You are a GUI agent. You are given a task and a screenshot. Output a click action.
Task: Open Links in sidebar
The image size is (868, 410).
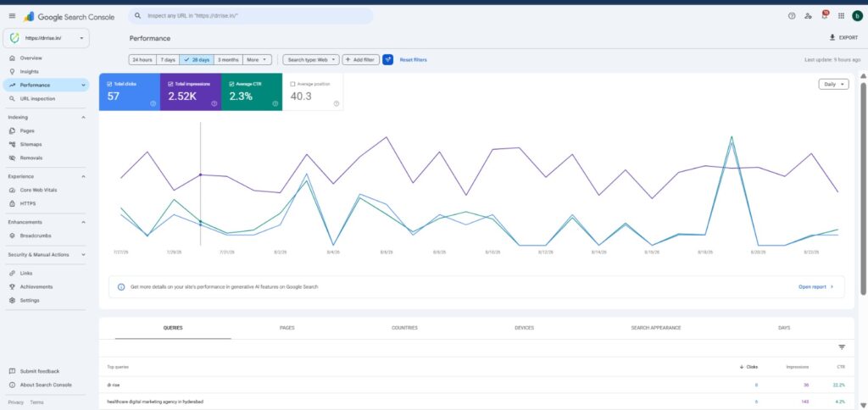coord(46,274)
